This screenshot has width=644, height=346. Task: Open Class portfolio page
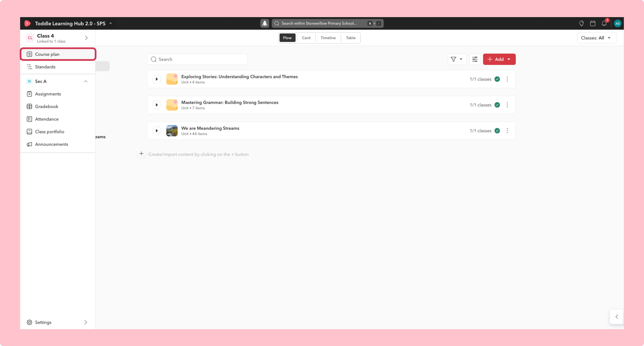[x=58, y=132]
